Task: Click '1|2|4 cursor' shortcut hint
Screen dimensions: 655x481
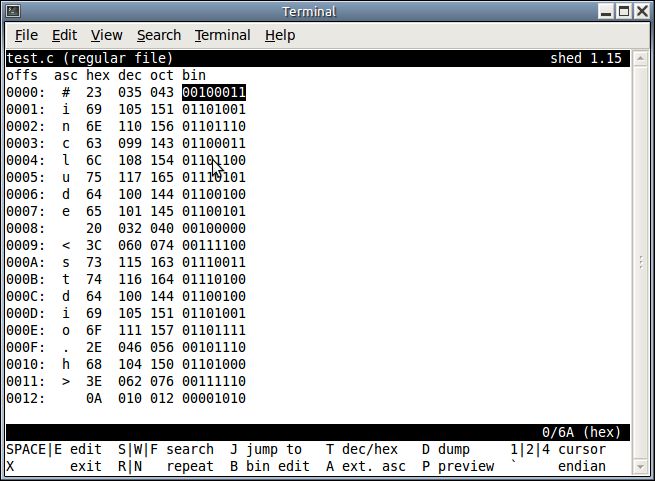Action: click(558, 449)
